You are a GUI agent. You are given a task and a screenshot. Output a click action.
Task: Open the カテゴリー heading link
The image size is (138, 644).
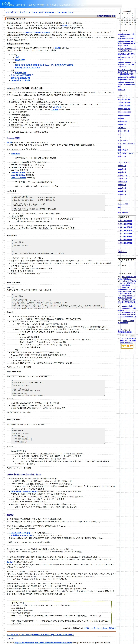tap(123, 96)
